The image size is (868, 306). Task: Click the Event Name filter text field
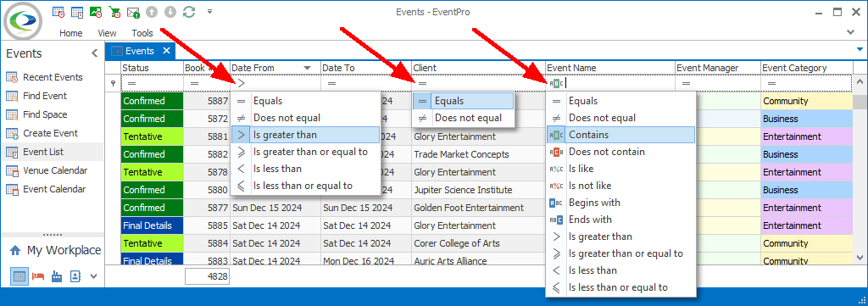click(620, 84)
